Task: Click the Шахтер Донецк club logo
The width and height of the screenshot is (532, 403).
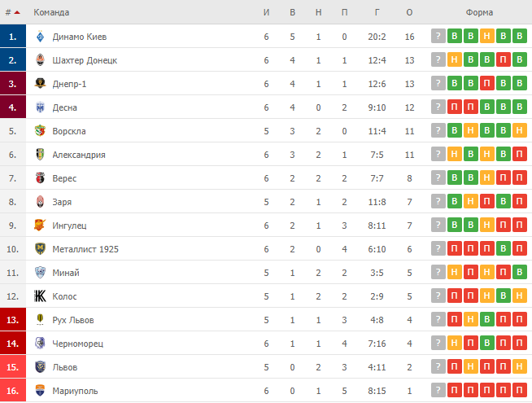Action: (x=40, y=60)
